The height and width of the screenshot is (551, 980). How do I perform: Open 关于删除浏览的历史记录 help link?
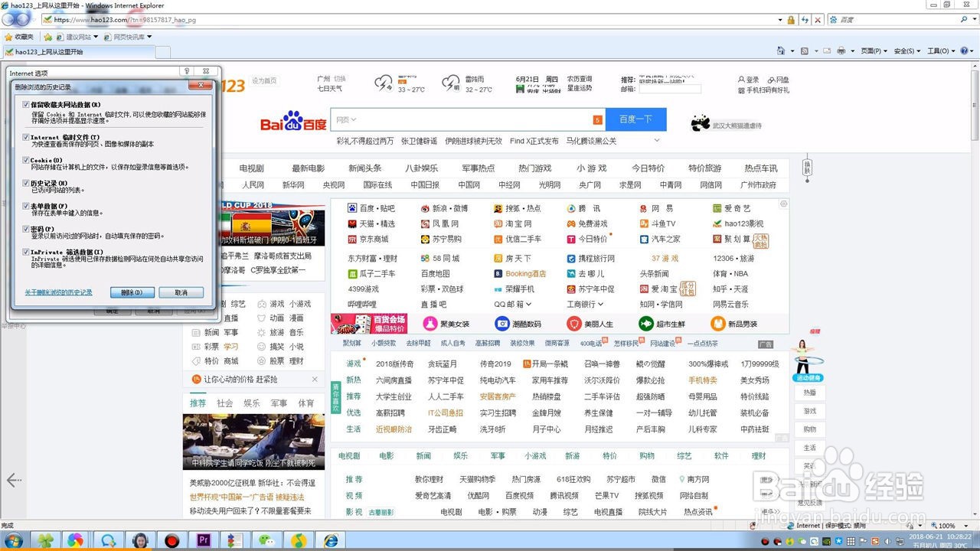(58, 292)
